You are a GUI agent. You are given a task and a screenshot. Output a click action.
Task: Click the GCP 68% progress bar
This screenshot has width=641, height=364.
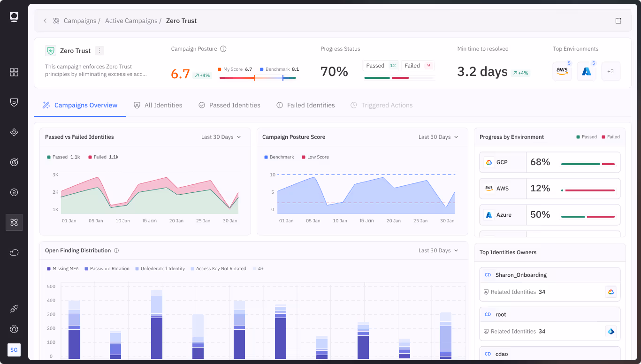click(x=588, y=164)
